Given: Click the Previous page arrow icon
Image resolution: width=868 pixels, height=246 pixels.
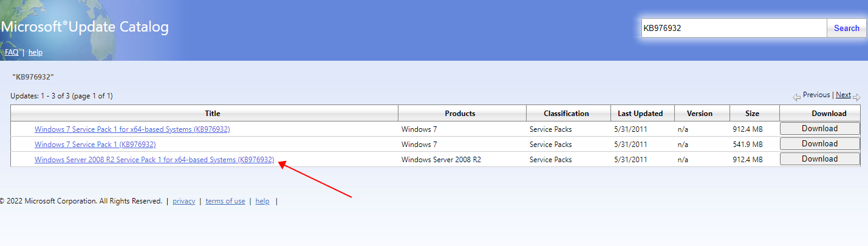Looking at the screenshot, I should 796,97.
